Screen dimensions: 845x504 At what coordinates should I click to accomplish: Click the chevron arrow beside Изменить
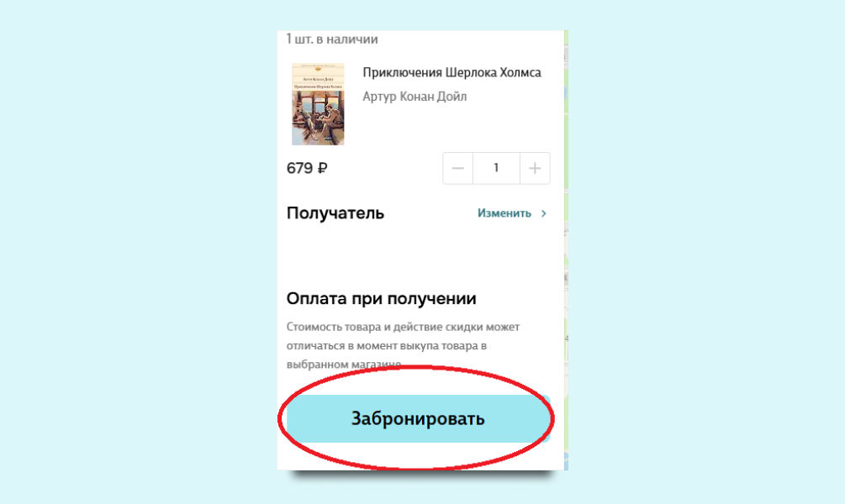pos(544,213)
